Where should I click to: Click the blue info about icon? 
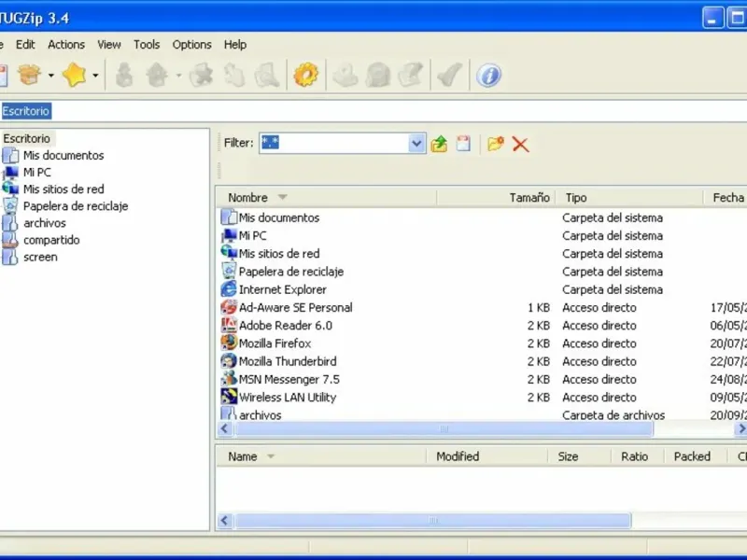488,76
